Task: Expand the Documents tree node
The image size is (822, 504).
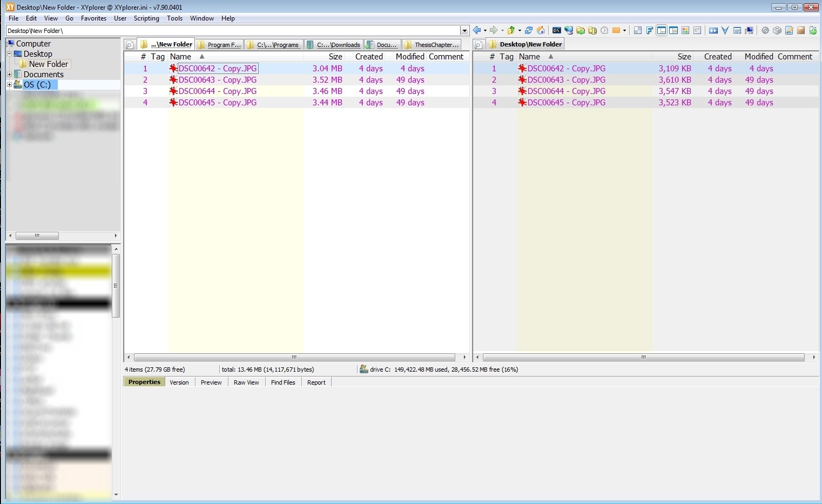Action: [x=9, y=75]
